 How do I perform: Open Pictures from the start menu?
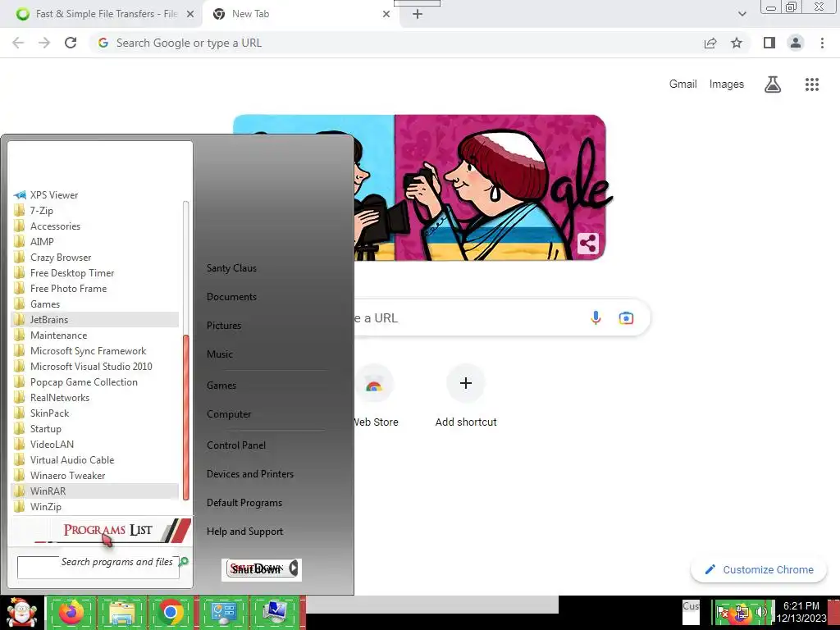pyautogui.click(x=224, y=325)
